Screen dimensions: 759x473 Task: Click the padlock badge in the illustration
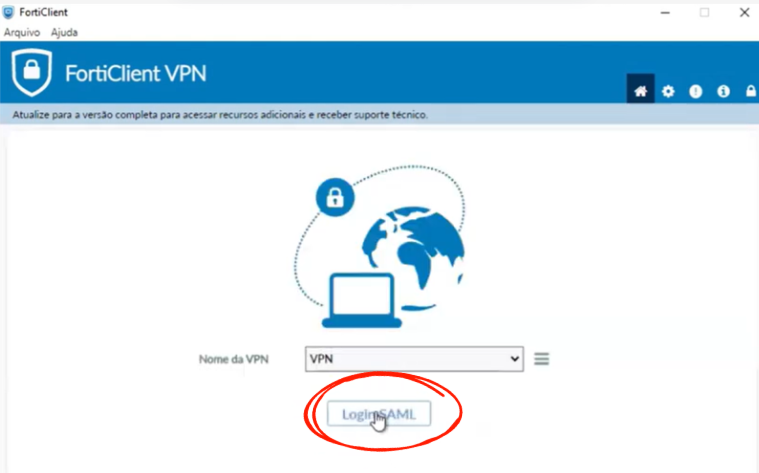point(335,198)
